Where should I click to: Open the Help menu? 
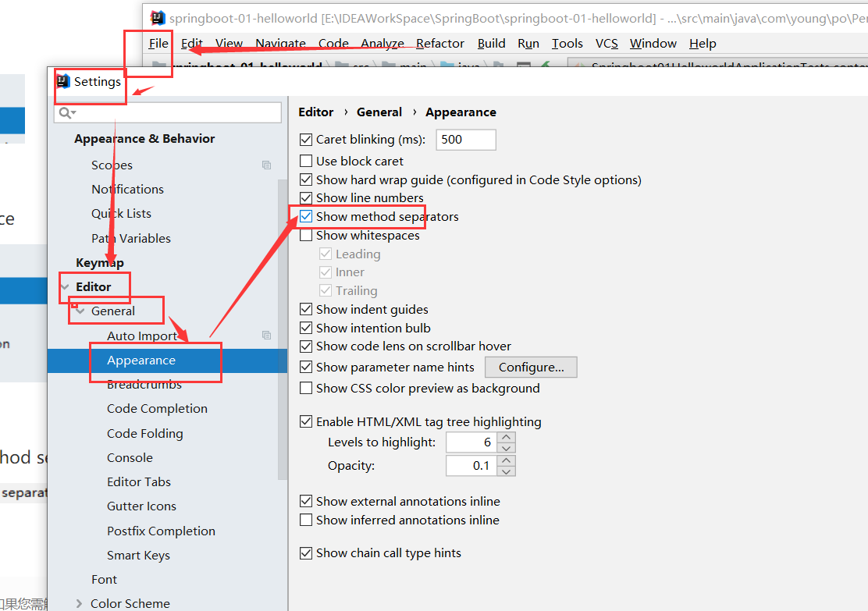703,43
